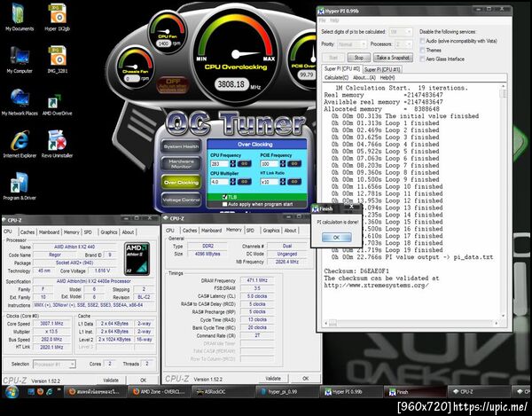Open My Network Places desktop icon
This screenshot has height=416, width=532.
pyautogui.click(x=20, y=102)
